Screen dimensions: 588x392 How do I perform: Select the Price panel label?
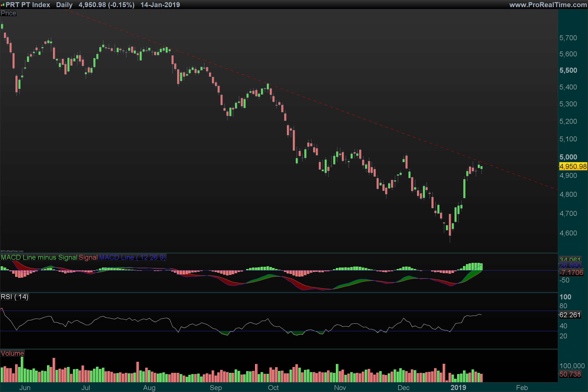click(8, 13)
